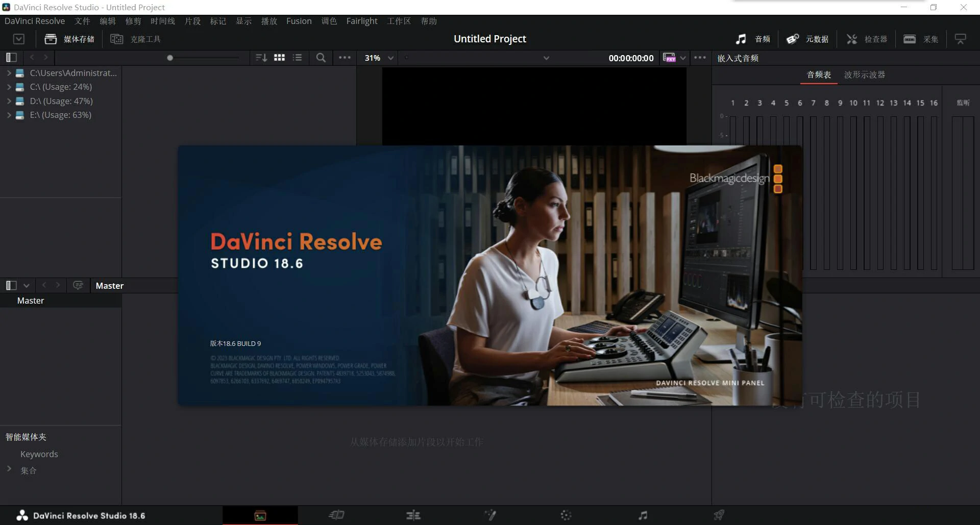Switch media storage to thumbnail grid view
Viewport: 980px width, 525px height.
click(279, 58)
